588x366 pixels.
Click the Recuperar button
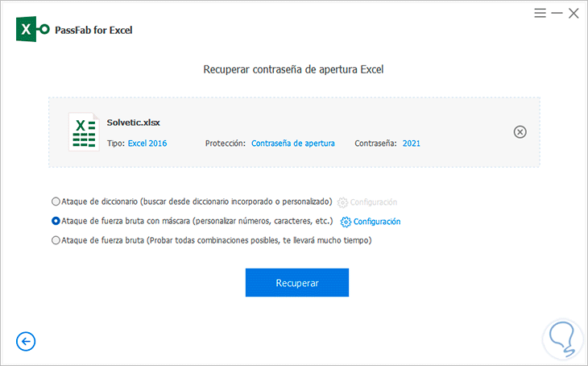tap(297, 282)
